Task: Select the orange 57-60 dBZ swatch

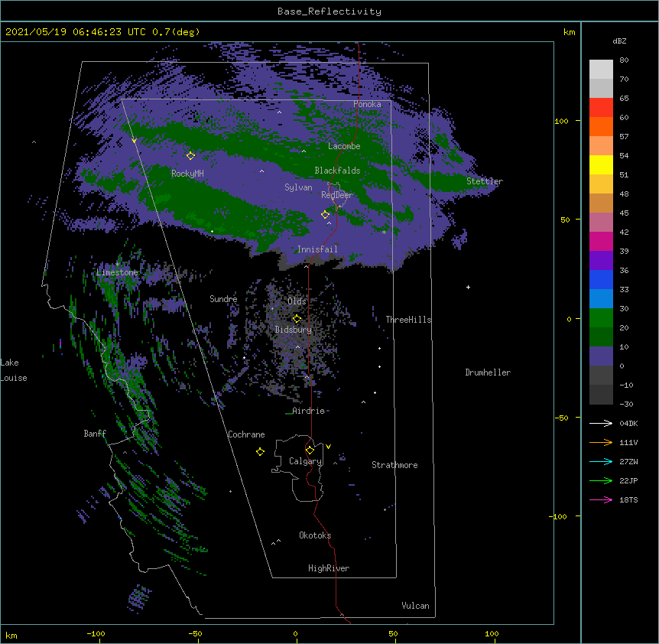Action: 601,126
